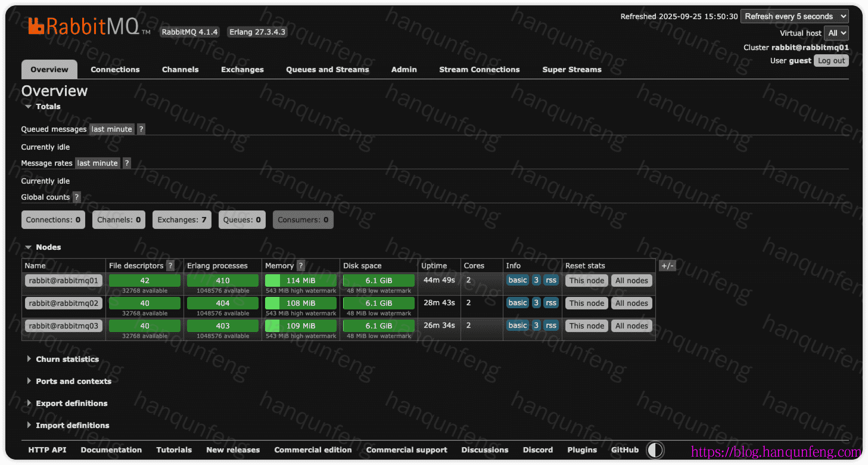The image size is (868, 465).
Task: Switch to the Channels tab
Action: (181, 70)
